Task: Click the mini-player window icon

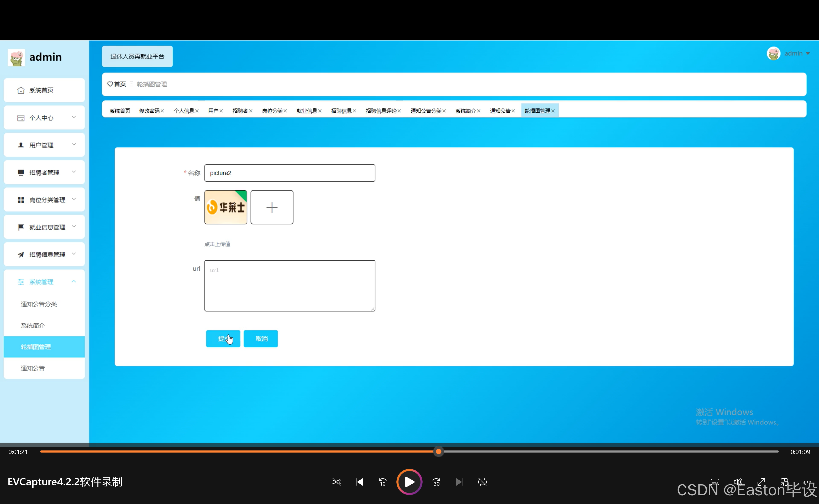Action: click(784, 482)
